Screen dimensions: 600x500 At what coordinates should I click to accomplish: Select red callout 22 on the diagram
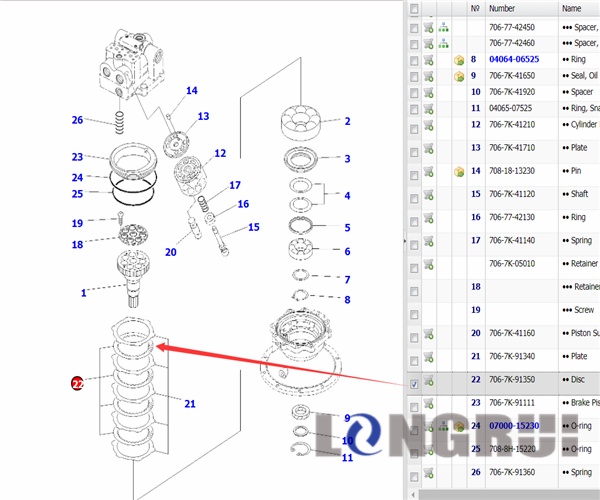77,382
